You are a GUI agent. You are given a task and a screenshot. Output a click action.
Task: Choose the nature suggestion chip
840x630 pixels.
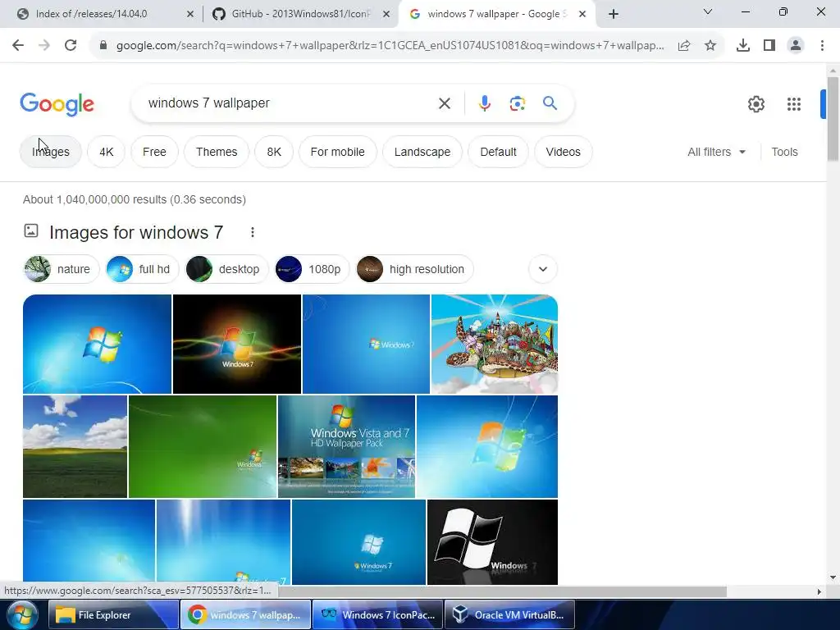(x=61, y=269)
